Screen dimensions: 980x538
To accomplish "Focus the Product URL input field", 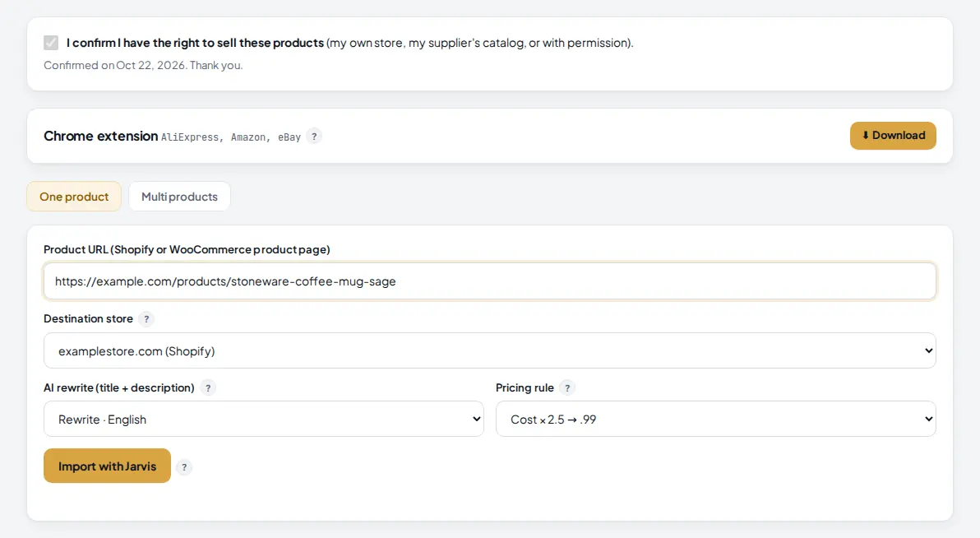I will click(489, 281).
